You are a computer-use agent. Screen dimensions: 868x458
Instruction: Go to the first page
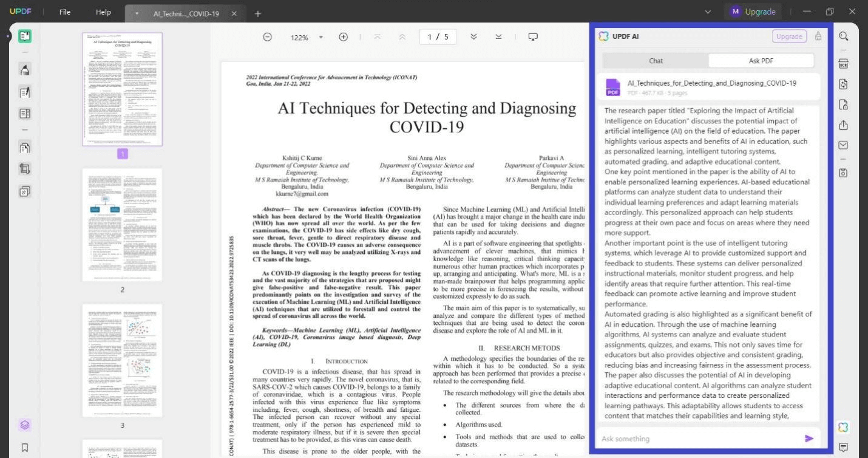coord(378,37)
